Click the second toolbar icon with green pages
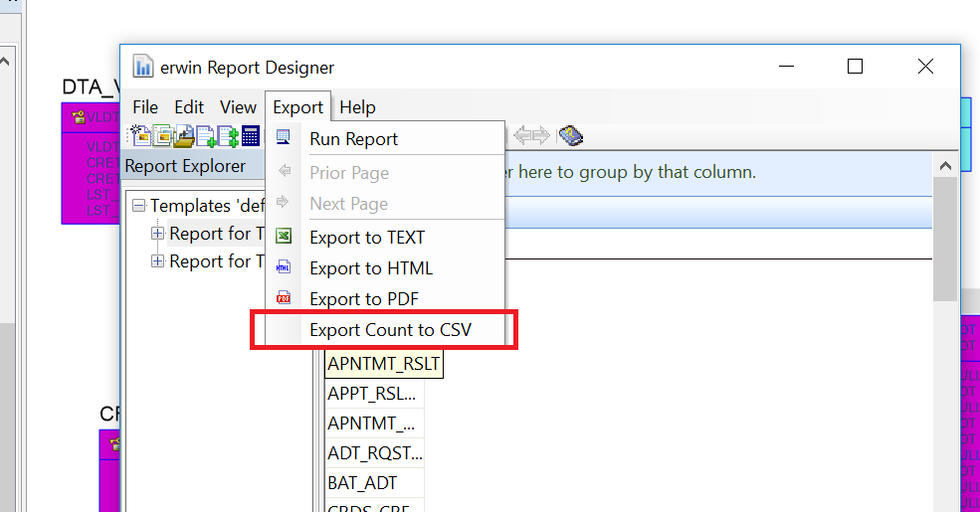980x512 pixels. click(x=163, y=135)
